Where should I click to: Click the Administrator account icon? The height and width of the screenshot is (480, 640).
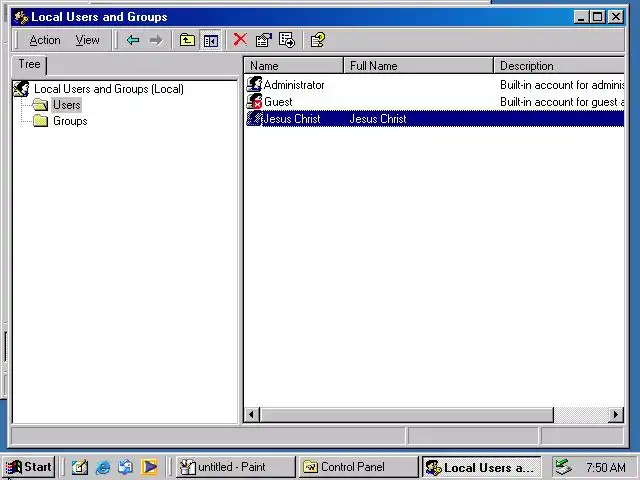click(x=254, y=84)
